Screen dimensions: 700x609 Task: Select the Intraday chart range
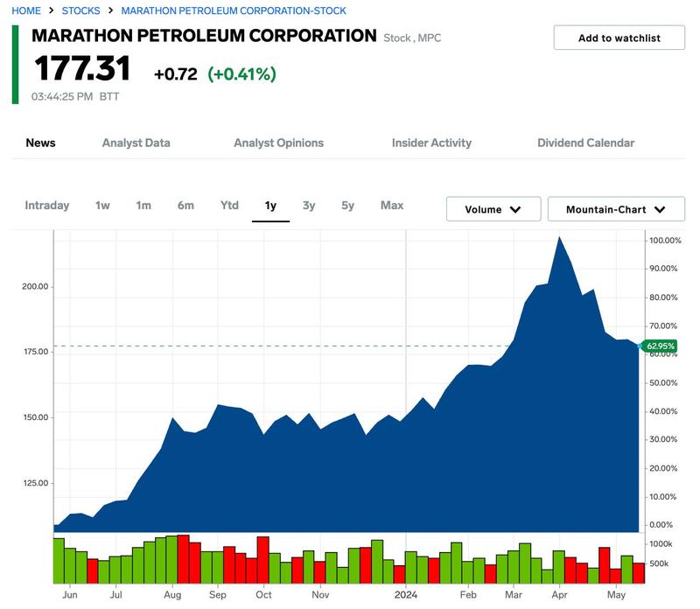click(47, 206)
